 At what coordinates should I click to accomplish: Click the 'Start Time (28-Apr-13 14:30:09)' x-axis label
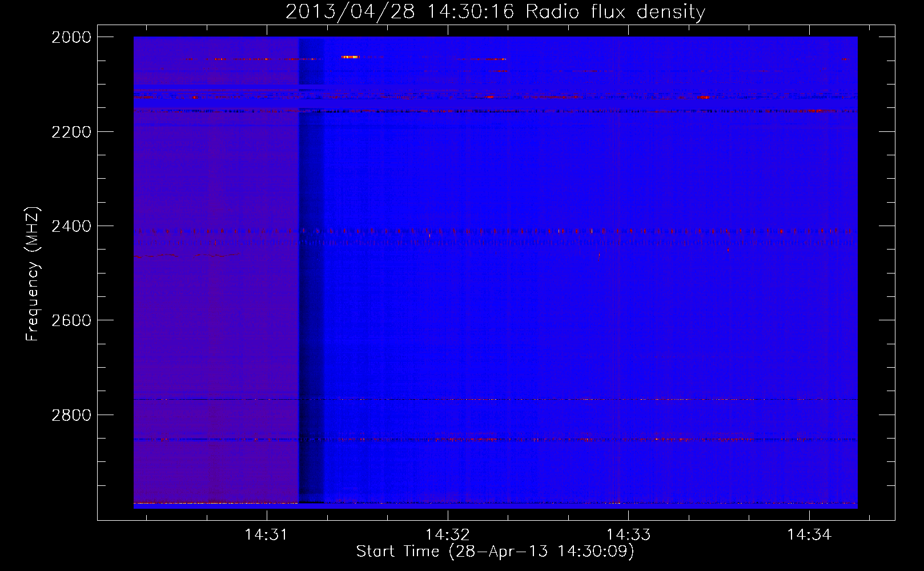495,552
